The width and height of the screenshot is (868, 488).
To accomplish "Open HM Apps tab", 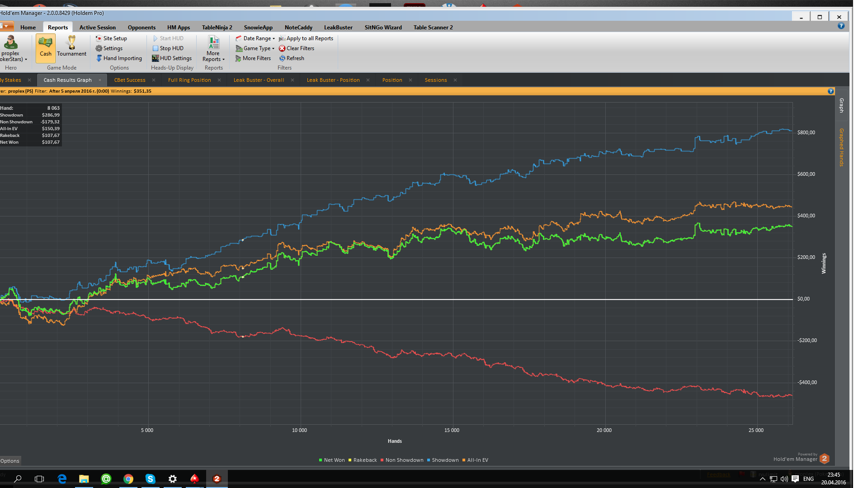I will 179,28.
